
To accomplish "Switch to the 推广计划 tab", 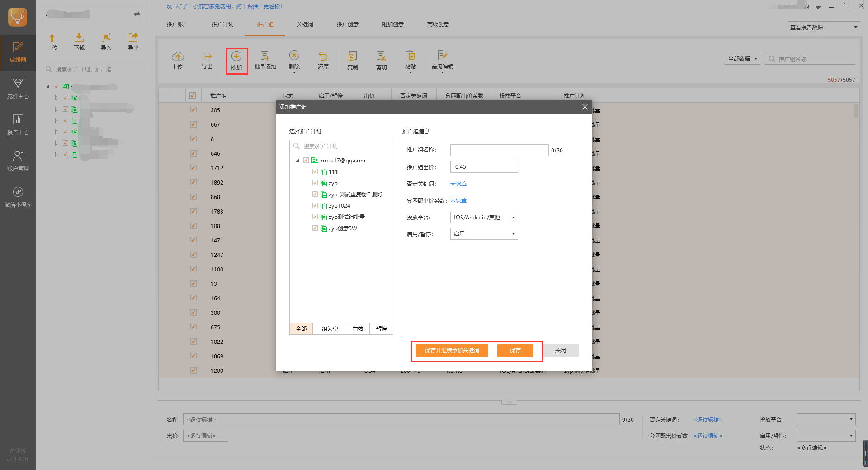I will [x=222, y=24].
